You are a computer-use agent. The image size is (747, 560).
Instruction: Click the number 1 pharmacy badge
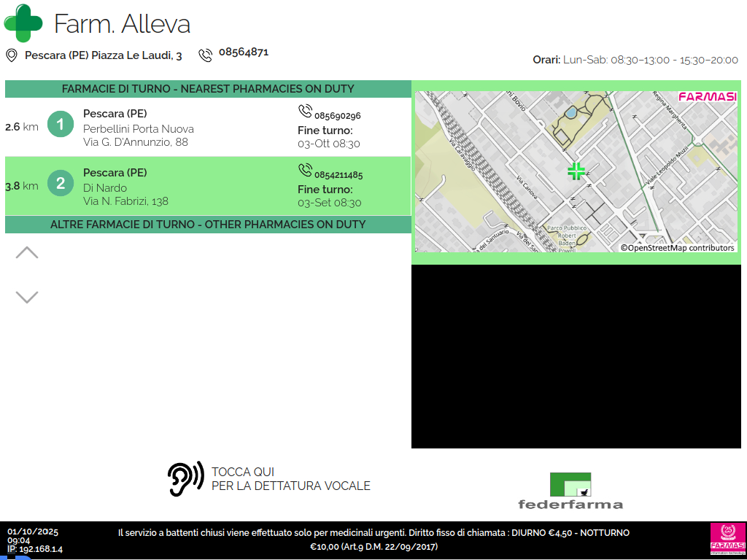coord(61,124)
